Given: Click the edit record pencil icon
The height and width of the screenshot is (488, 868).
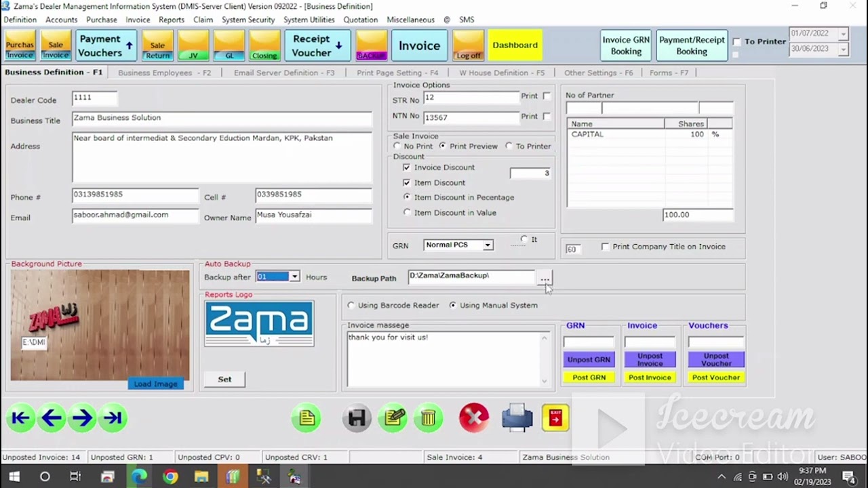Looking at the screenshot, I should pyautogui.click(x=393, y=418).
